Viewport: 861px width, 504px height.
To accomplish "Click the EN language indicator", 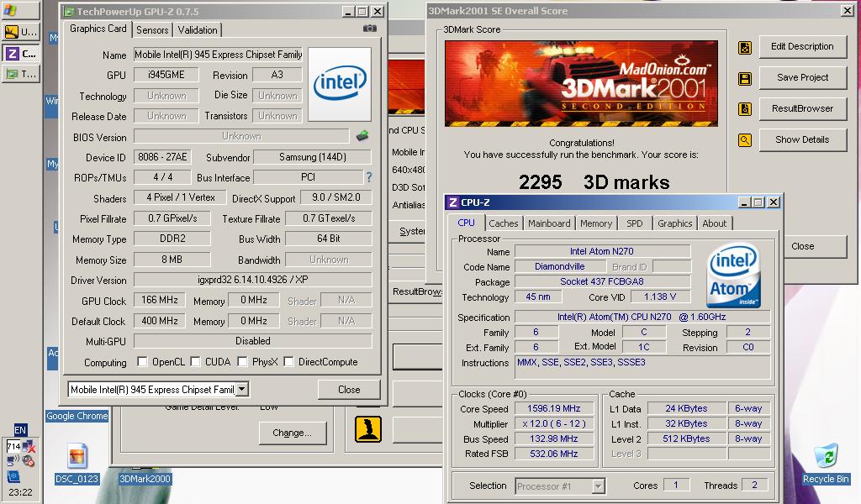I will click(20, 430).
